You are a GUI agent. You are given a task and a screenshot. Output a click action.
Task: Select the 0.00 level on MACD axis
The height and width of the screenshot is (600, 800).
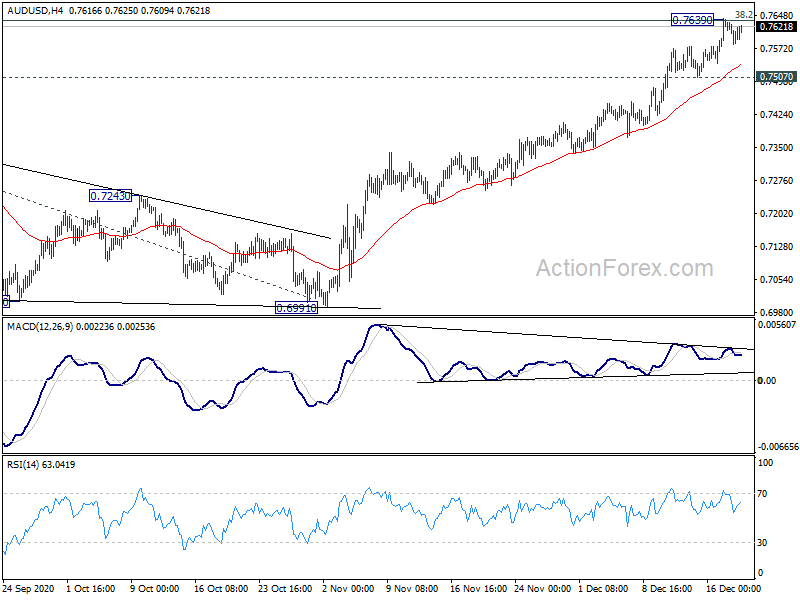tap(767, 381)
